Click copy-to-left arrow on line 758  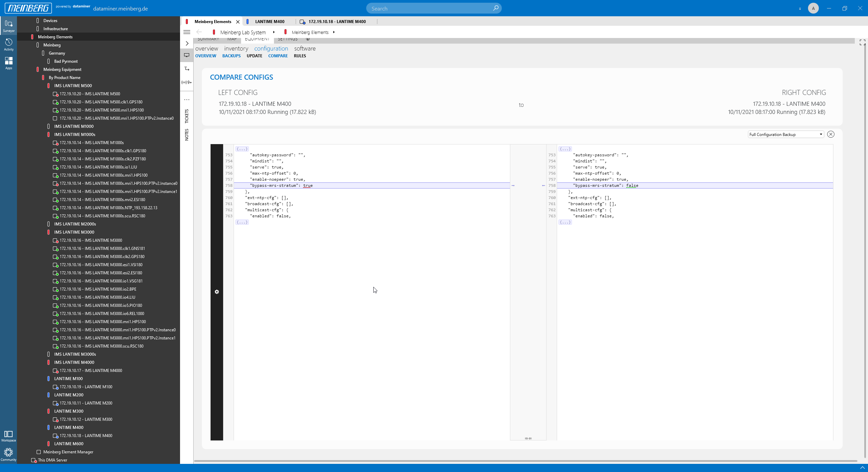(544, 185)
